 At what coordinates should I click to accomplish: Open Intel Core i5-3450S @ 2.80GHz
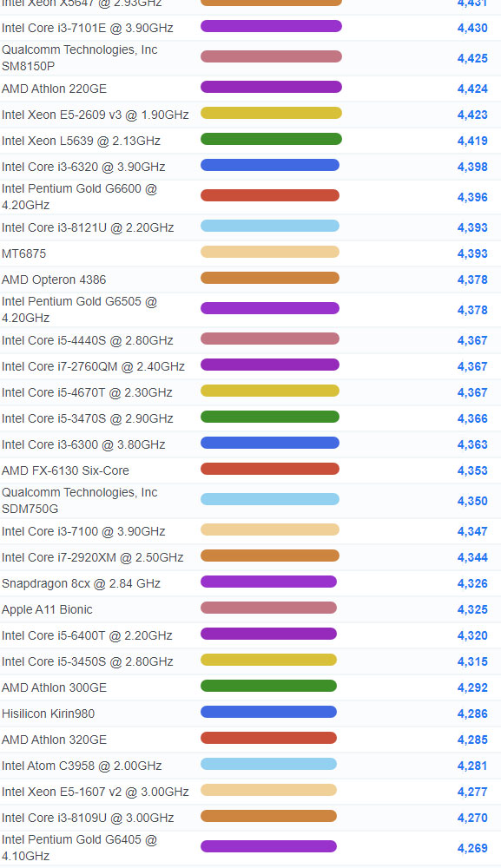pyautogui.click(x=88, y=661)
